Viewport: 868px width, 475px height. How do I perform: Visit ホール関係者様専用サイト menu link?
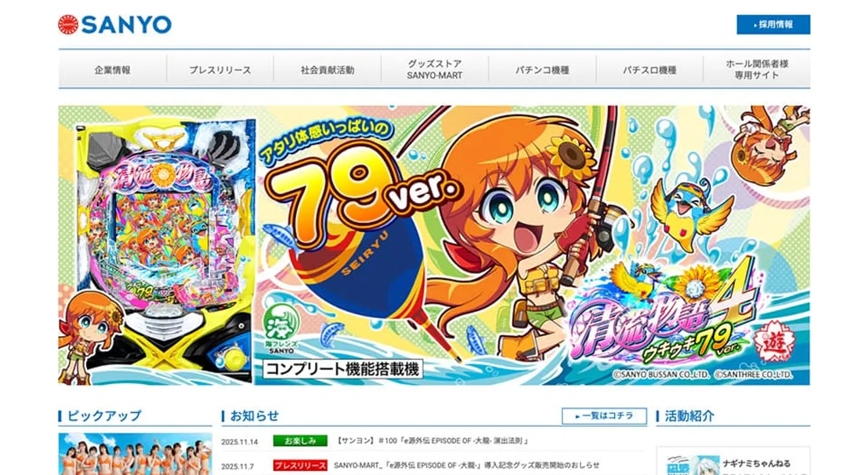coord(757,69)
